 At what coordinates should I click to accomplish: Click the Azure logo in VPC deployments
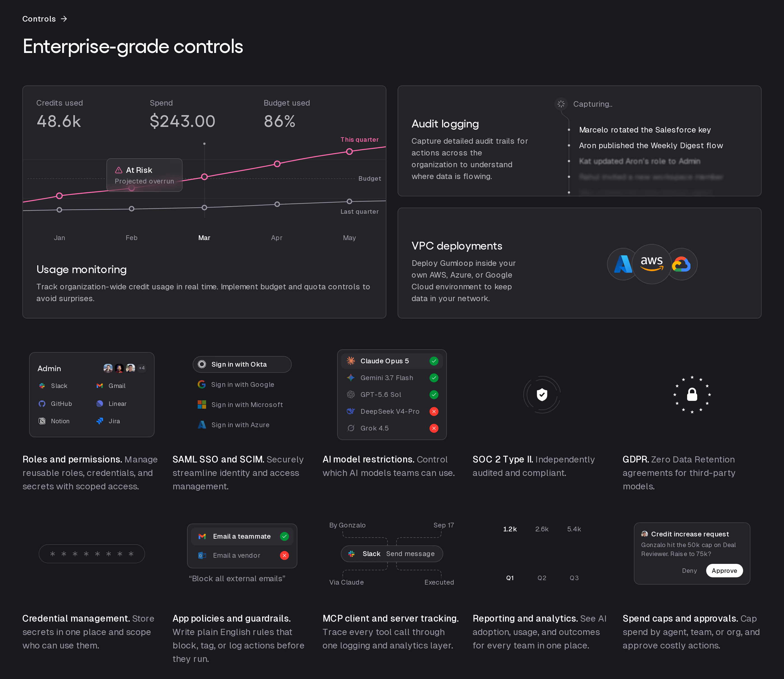coord(623,264)
